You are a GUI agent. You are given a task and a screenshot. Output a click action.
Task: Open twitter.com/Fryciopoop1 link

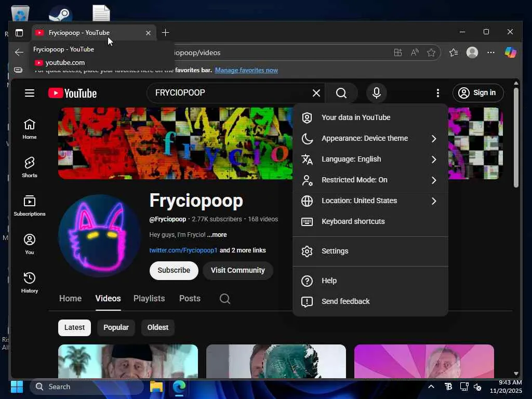click(183, 250)
